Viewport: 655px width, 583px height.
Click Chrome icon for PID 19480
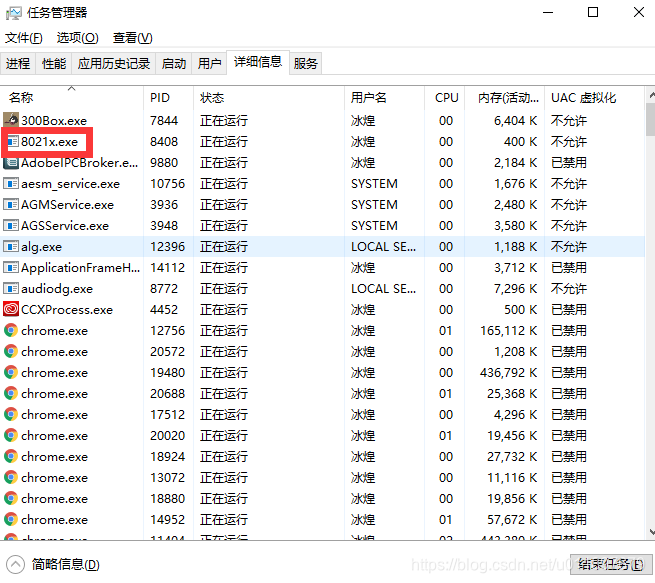pyautogui.click(x=11, y=373)
